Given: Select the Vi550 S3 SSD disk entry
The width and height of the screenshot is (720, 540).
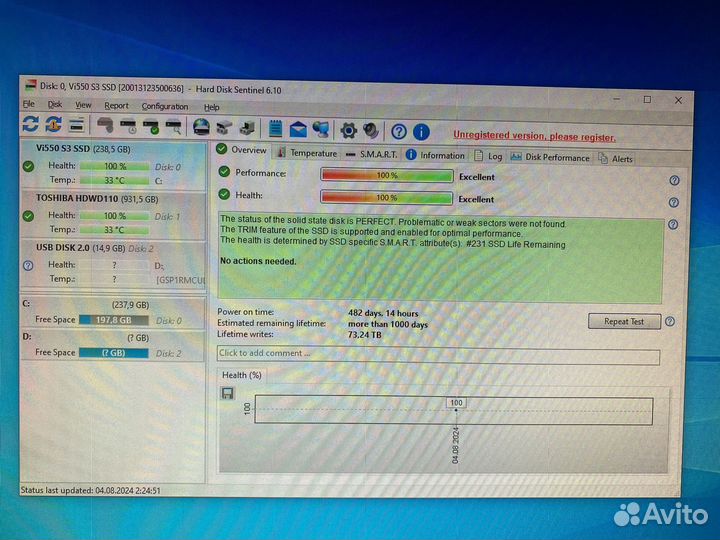Looking at the screenshot, I should (x=113, y=165).
